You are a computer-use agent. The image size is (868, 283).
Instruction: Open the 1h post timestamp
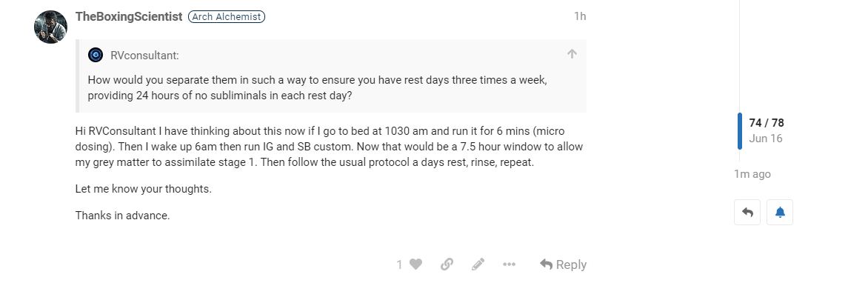[580, 16]
